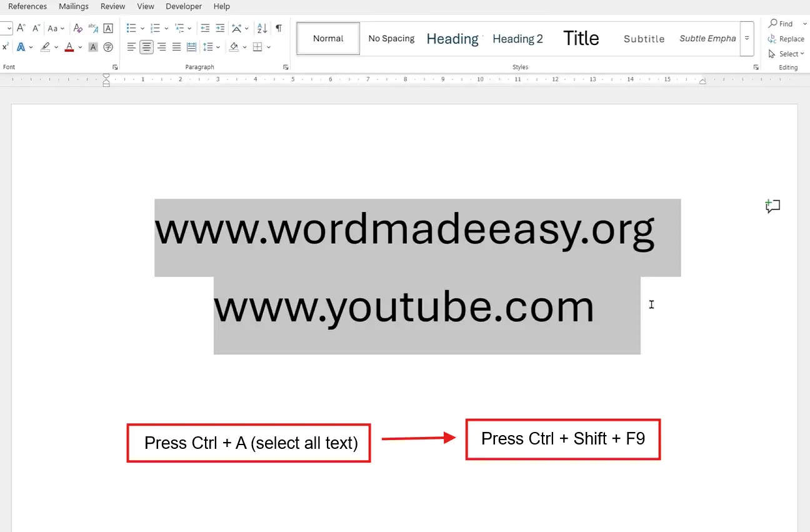The width and height of the screenshot is (810, 532).
Task: Open the shading color dropdown arrow
Action: coord(244,47)
